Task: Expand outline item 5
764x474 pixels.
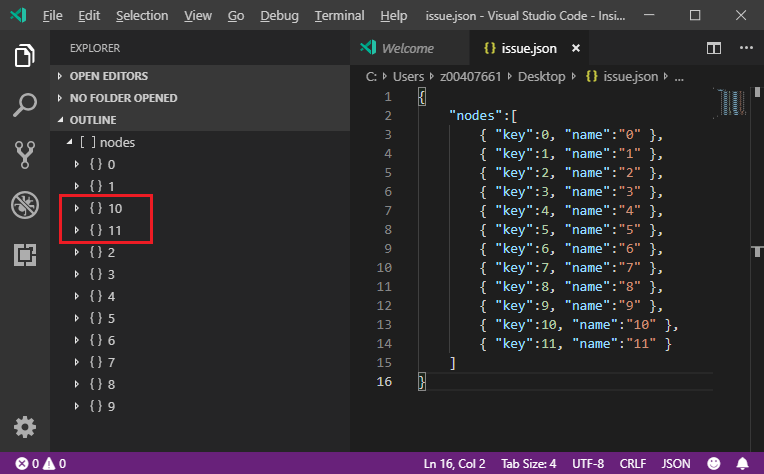Action: 76,318
